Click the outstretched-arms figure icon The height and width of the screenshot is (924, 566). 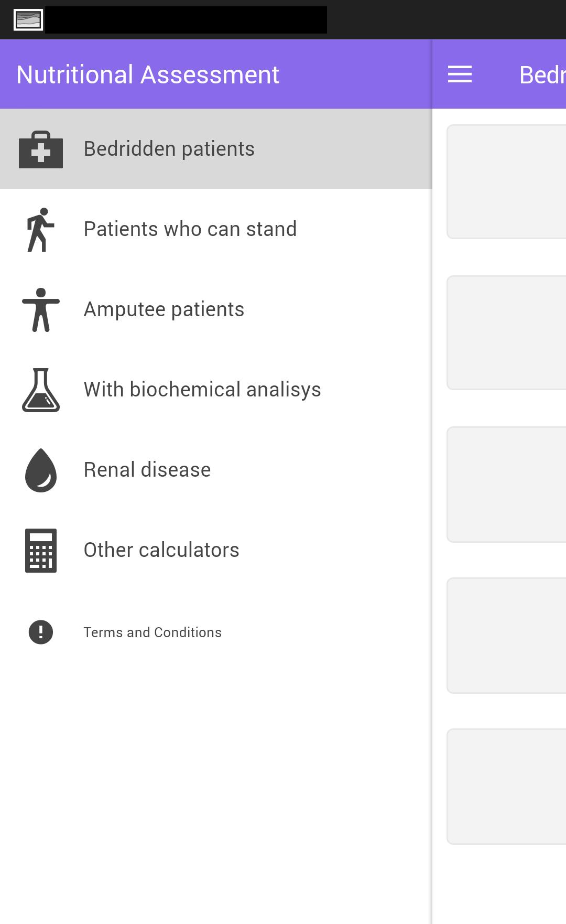coord(41,310)
